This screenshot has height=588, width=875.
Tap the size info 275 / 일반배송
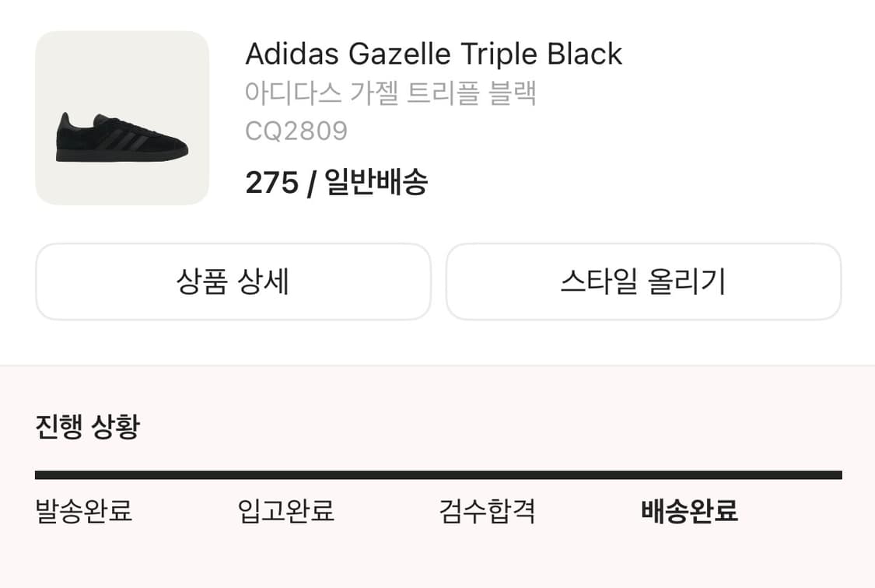(336, 183)
